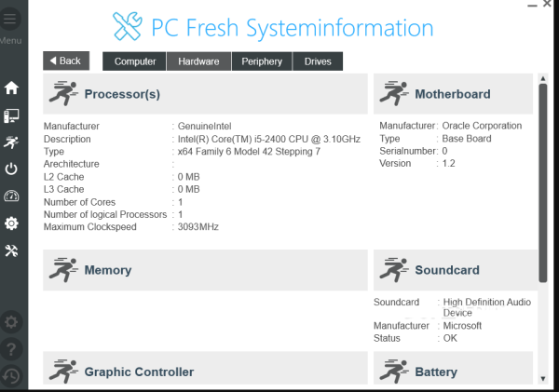The height and width of the screenshot is (392, 559).
Task: Click the Battery heading
Action: [436, 372]
